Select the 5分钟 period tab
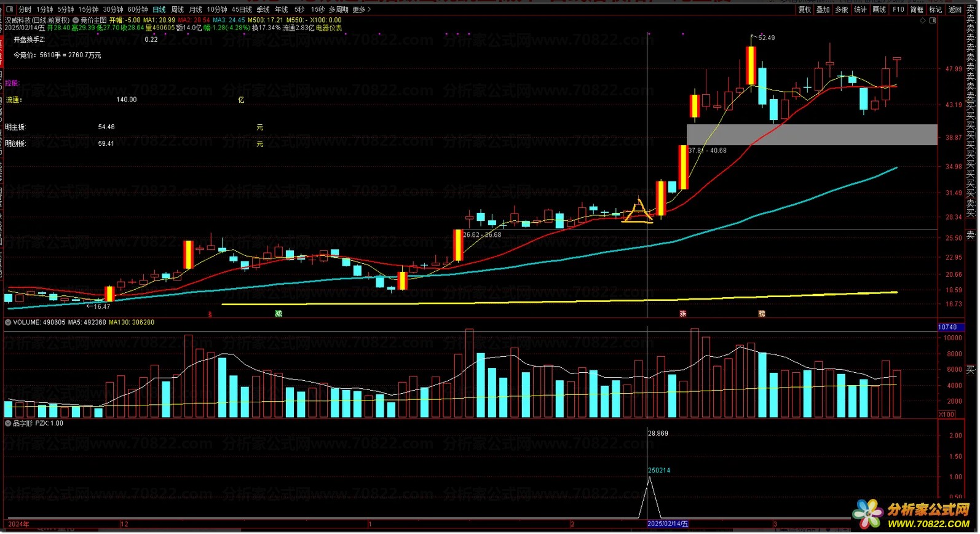 coord(65,9)
